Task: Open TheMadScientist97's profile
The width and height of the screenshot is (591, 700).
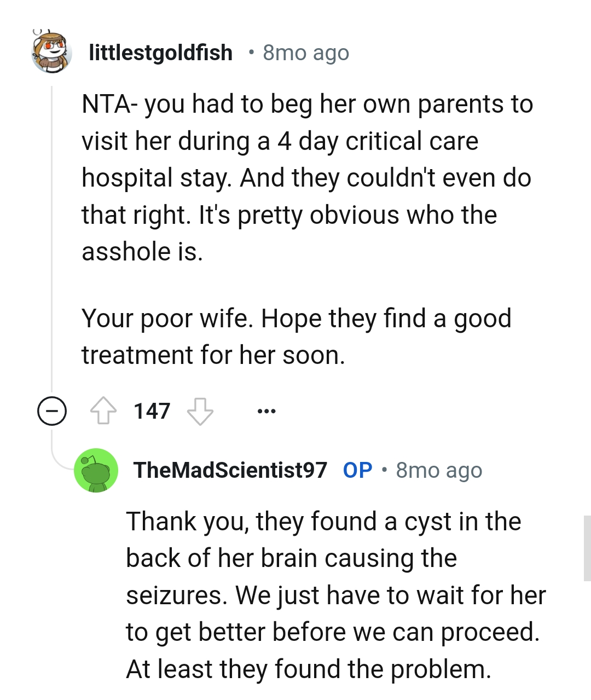Action: (229, 470)
